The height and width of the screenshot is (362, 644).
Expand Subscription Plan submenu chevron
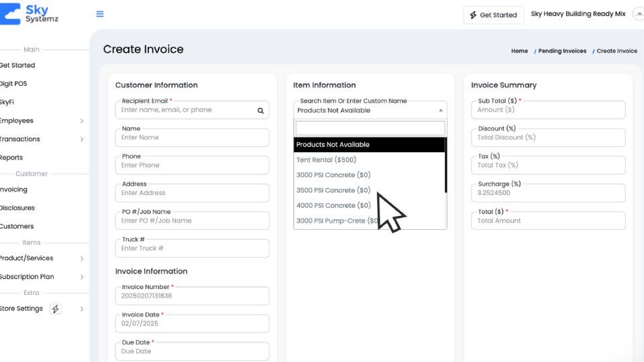coord(82,277)
